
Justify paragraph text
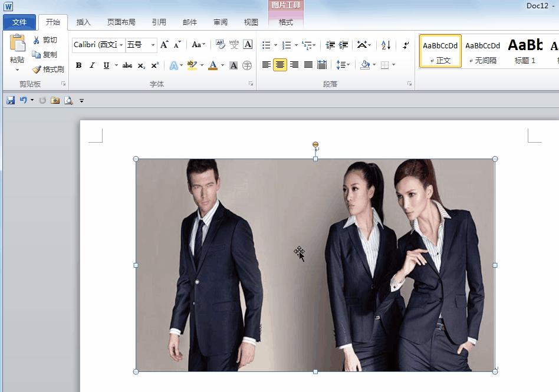(x=308, y=64)
